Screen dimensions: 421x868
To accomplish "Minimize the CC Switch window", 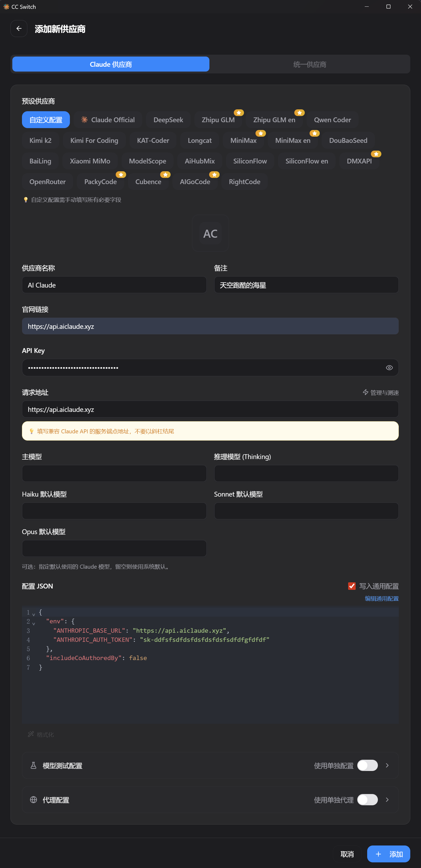I will pyautogui.click(x=367, y=7).
